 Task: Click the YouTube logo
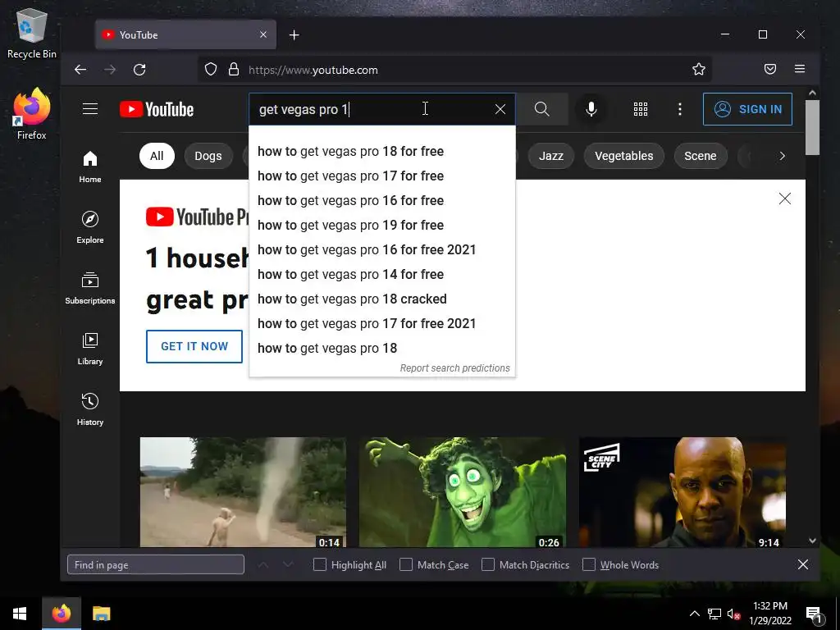click(157, 109)
